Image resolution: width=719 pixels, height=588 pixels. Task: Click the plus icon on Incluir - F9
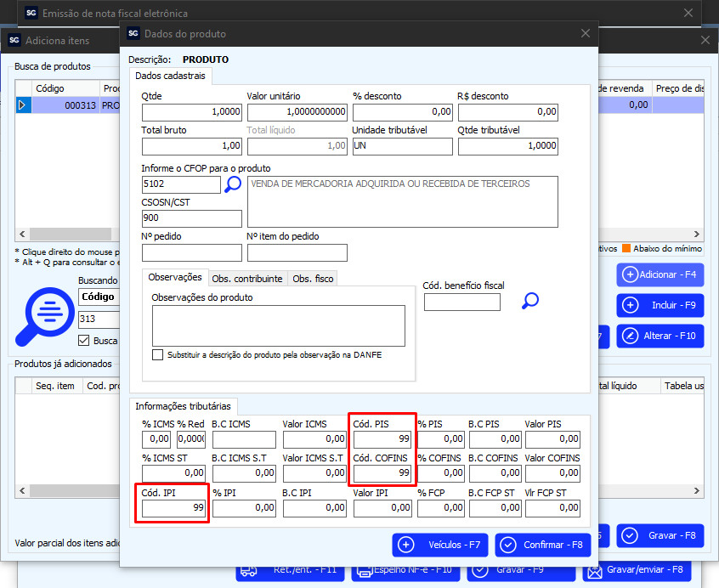coord(630,305)
